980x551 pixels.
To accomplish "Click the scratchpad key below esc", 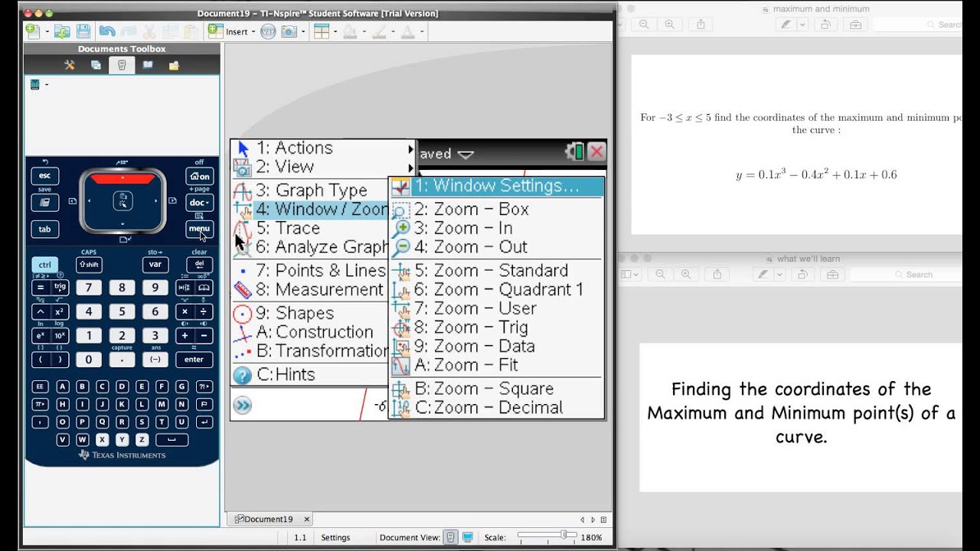I will pos(44,203).
